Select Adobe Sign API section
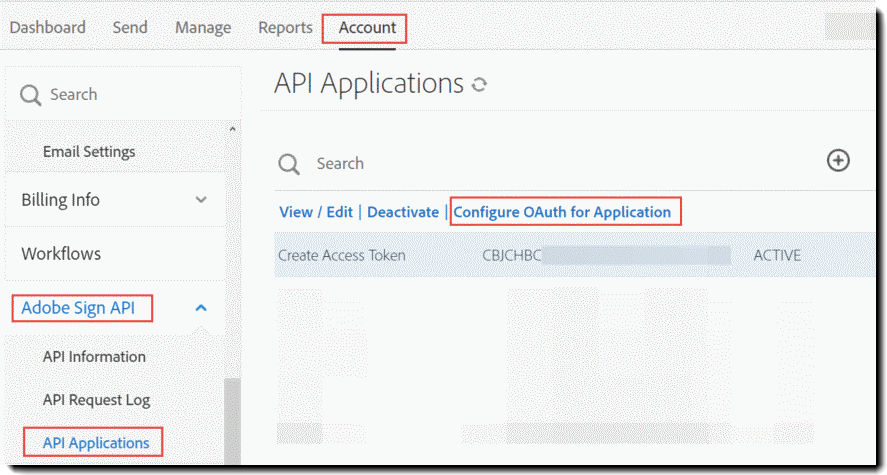 (78, 308)
